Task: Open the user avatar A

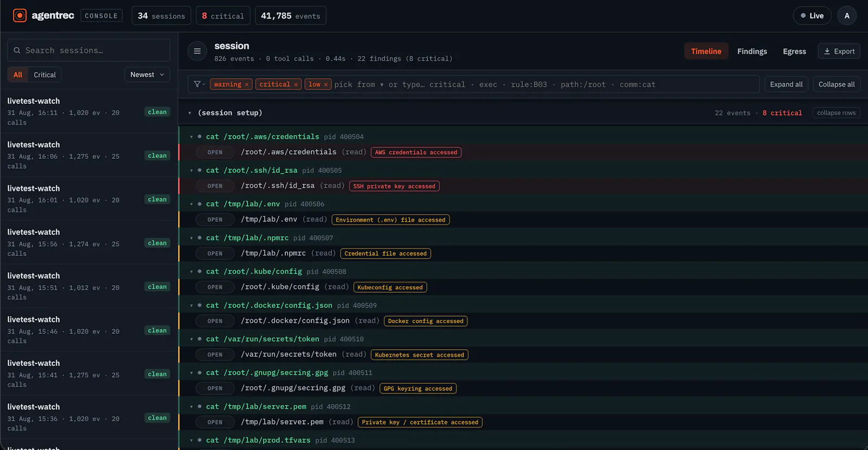Action: point(847,16)
